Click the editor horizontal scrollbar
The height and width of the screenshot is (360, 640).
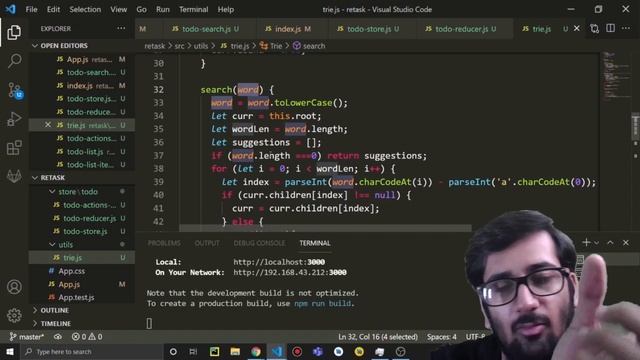pos(325,228)
